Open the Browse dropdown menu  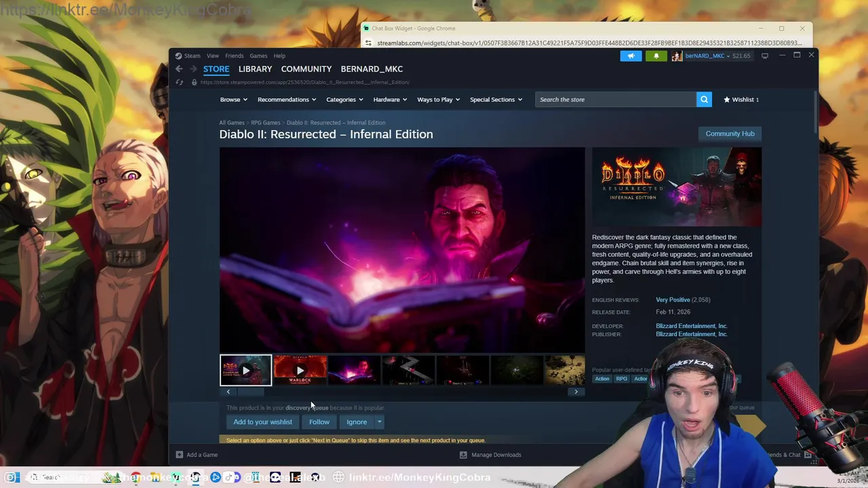pyautogui.click(x=234, y=100)
